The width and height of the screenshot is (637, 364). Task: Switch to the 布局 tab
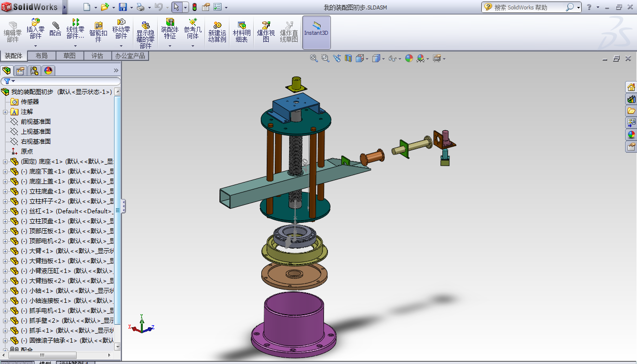(42, 56)
